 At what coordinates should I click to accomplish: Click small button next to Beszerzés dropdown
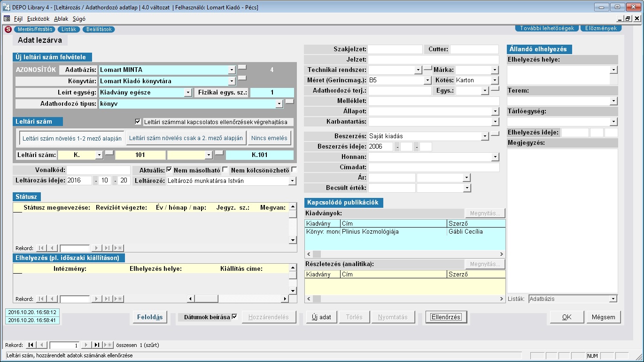coord(495,134)
